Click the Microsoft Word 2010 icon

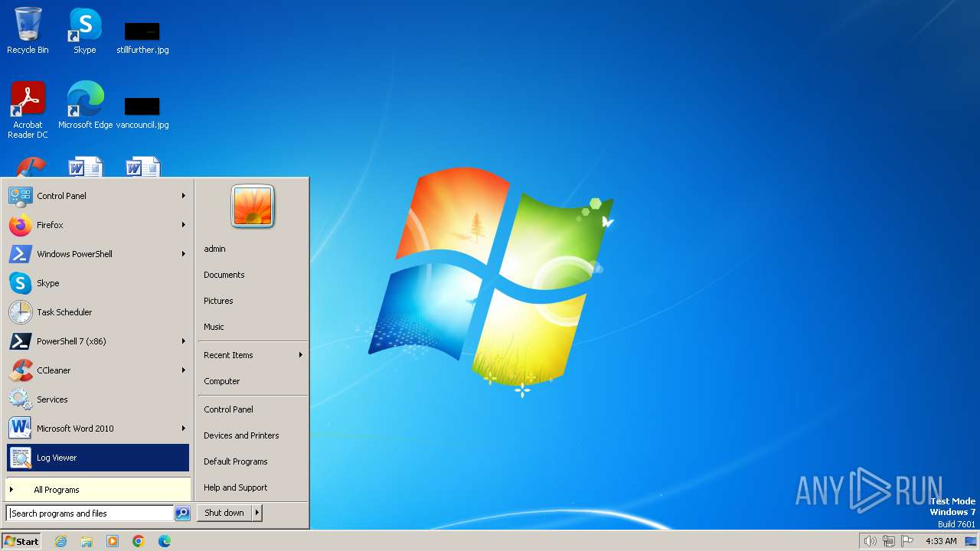pos(20,429)
